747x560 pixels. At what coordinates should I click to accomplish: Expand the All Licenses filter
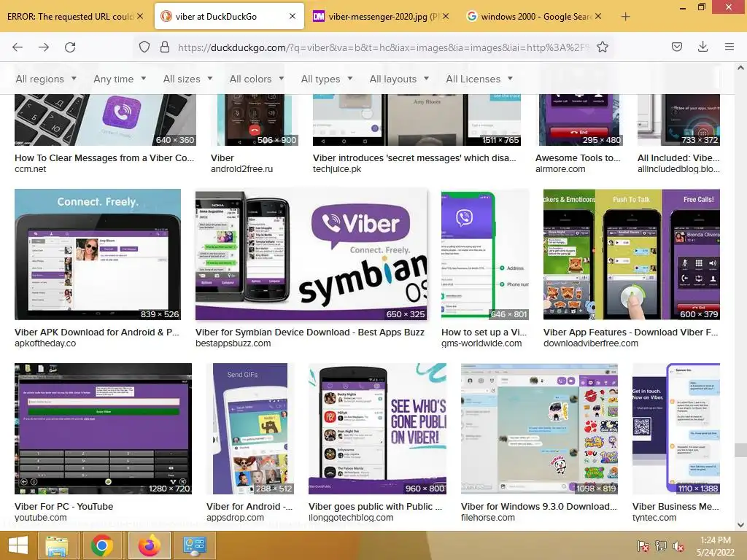pos(479,79)
